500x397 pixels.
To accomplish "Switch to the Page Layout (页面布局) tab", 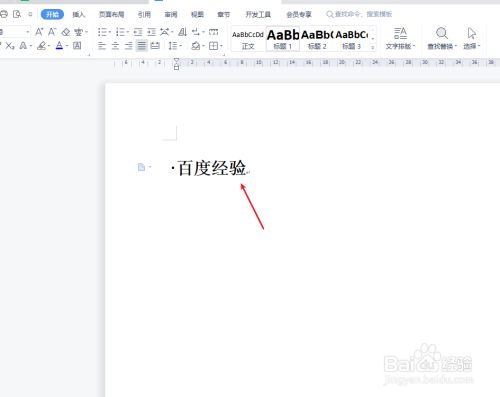I will 112,14.
